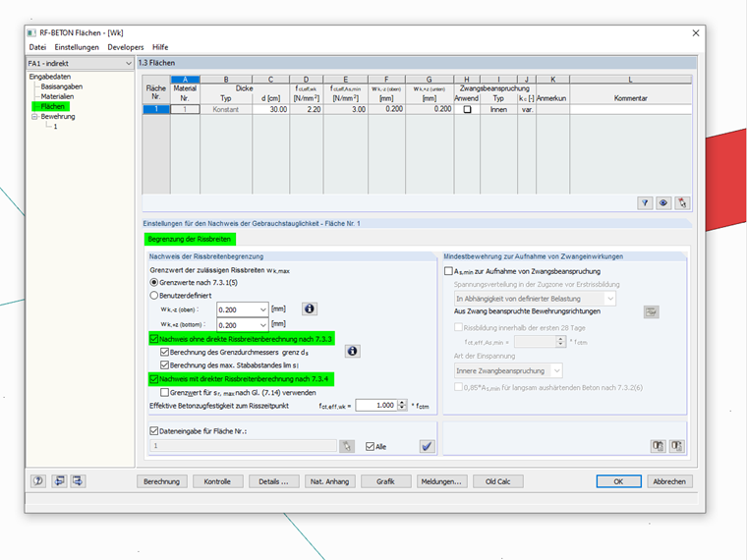Click thickness cell 30.00 in table
This screenshot has width=747, height=560.
point(270,109)
